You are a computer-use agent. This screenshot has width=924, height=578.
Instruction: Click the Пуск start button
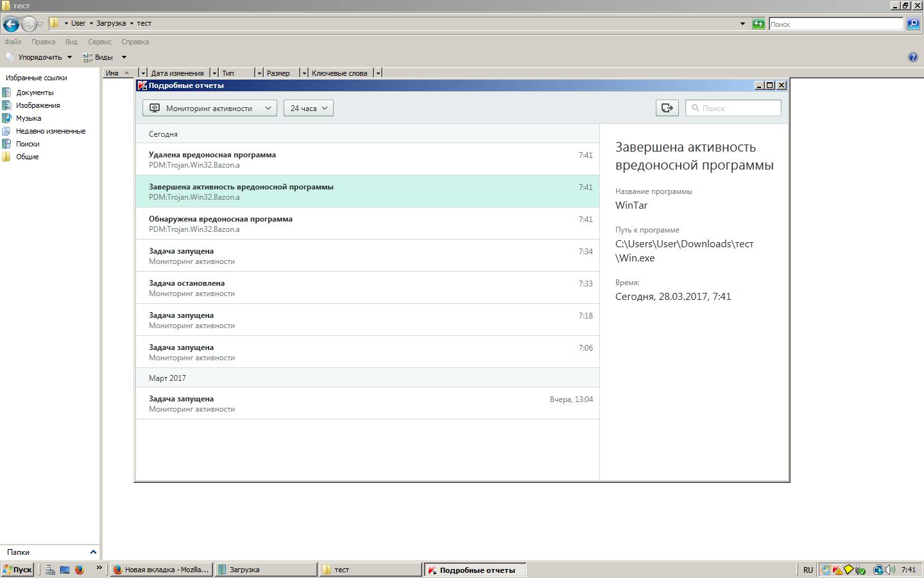coord(17,570)
